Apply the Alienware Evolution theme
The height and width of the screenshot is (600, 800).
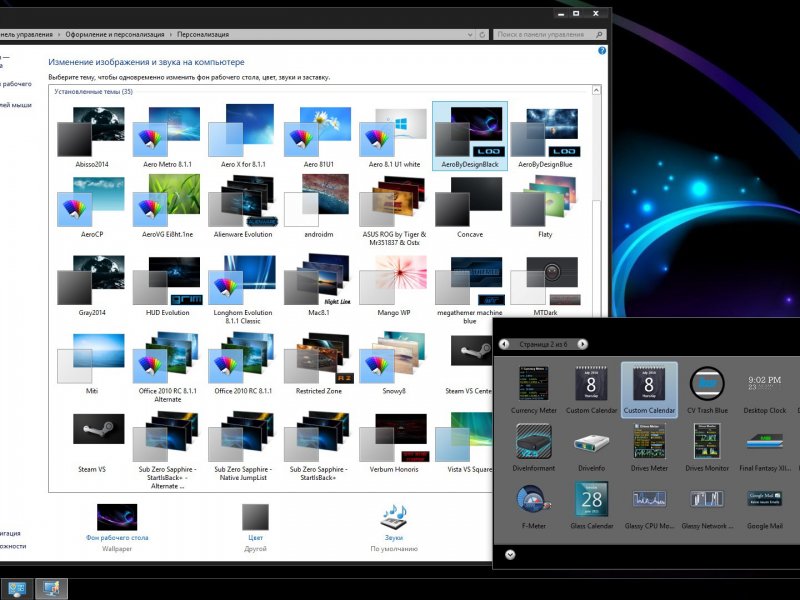click(243, 207)
